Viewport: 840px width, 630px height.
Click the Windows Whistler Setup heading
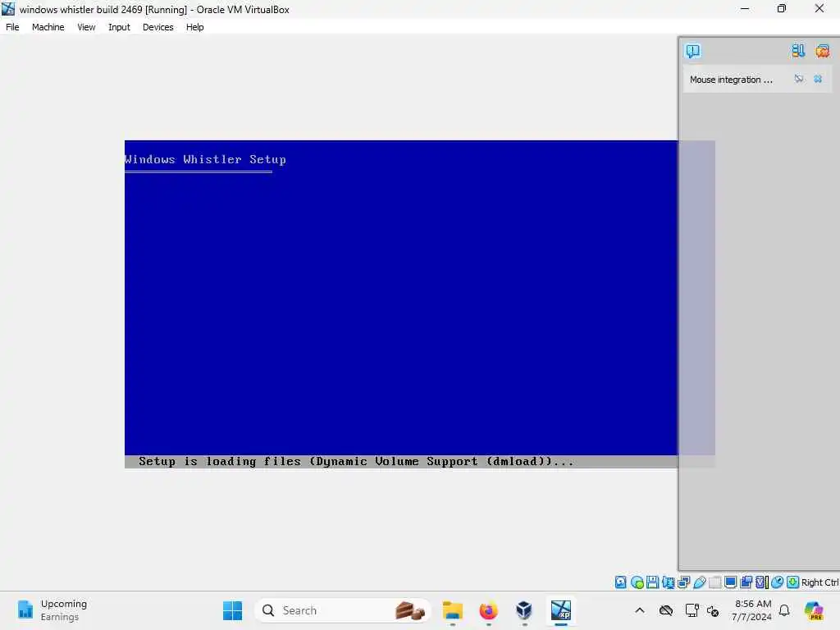click(x=205, y=159)
